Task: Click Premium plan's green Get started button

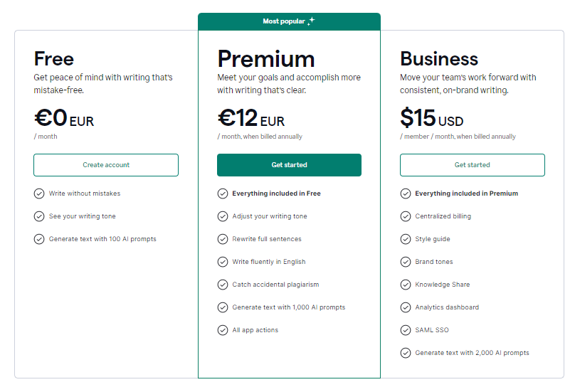Action: 289,165
